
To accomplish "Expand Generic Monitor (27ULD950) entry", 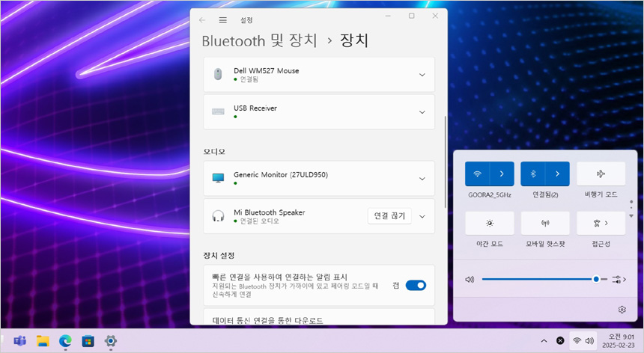I will tap(422, 179).
